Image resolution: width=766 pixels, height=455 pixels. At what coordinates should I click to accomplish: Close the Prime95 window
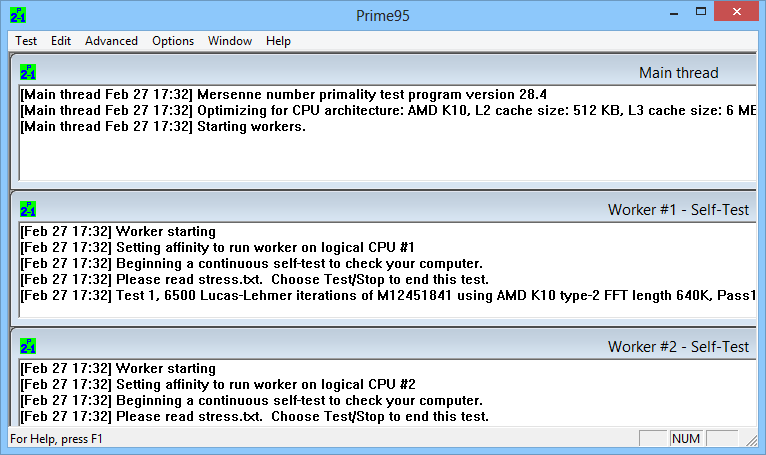pos(737,12)
